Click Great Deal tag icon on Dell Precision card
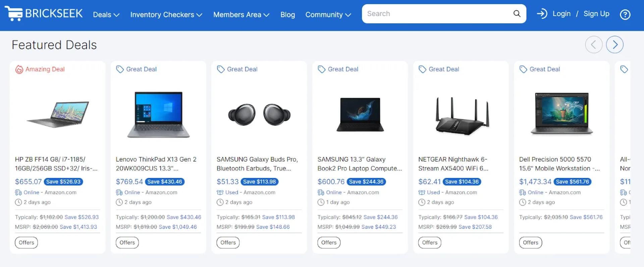The image size is (644, 267). [x=523, y=70]
